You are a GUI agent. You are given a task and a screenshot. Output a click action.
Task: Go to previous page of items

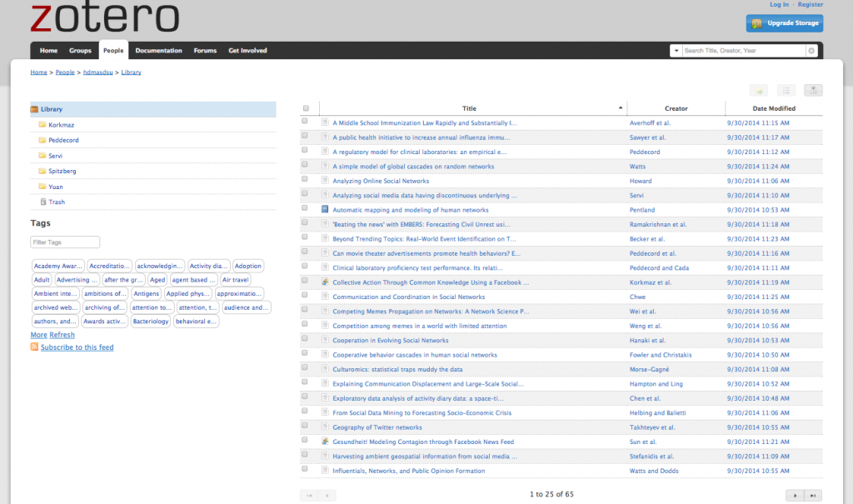click(327, 496)
